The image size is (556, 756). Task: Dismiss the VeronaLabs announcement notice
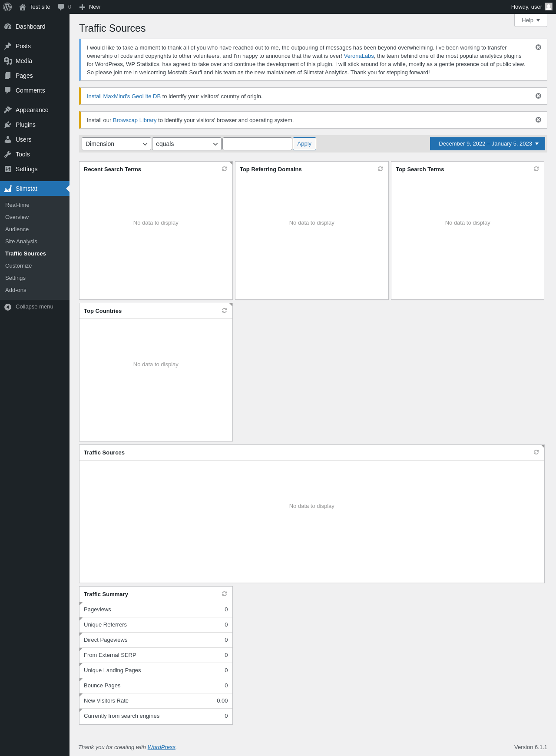(x=538, y=47)
